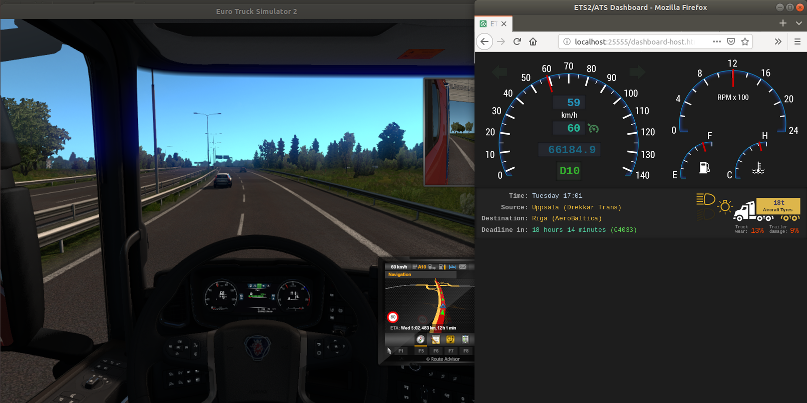Click the right turn signal indicator
Screen dimensions: 807x403
pyautogui.click(x=637, y=72)
